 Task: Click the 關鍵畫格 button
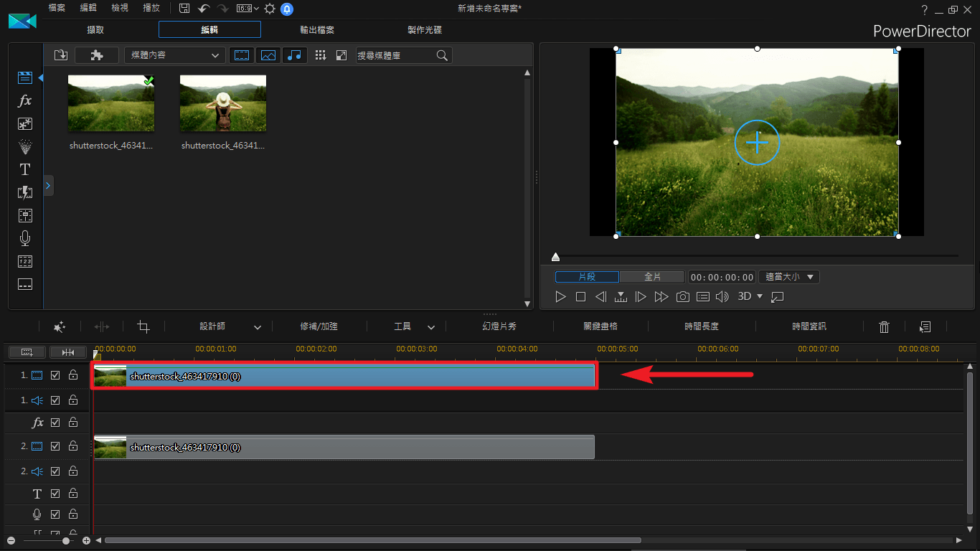click(600, 326)
